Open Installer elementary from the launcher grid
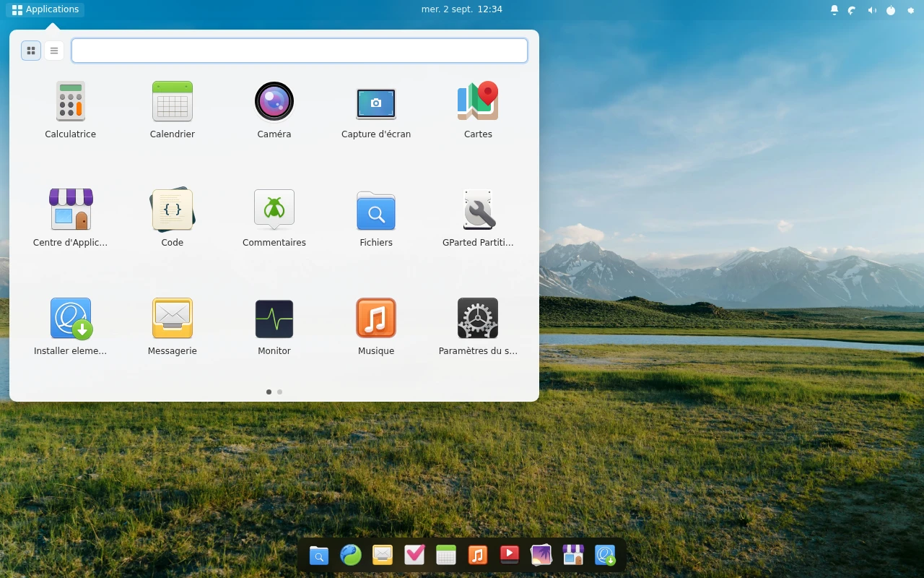924x578 pixels. [70, 327]
